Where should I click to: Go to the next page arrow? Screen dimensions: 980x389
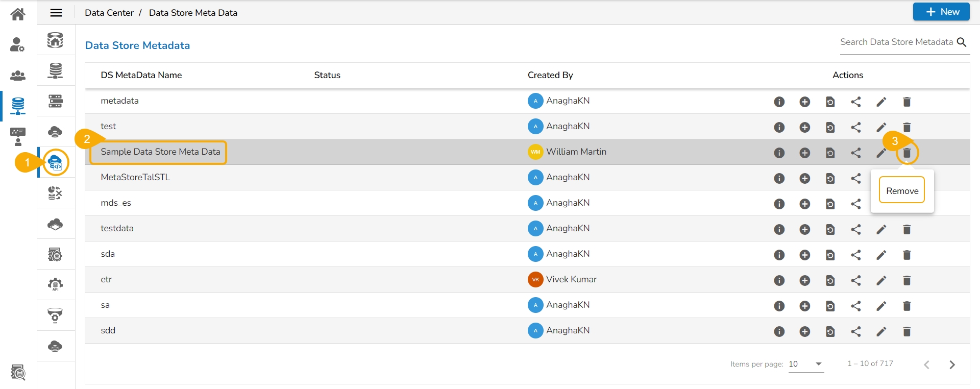(x=952, y=364)
